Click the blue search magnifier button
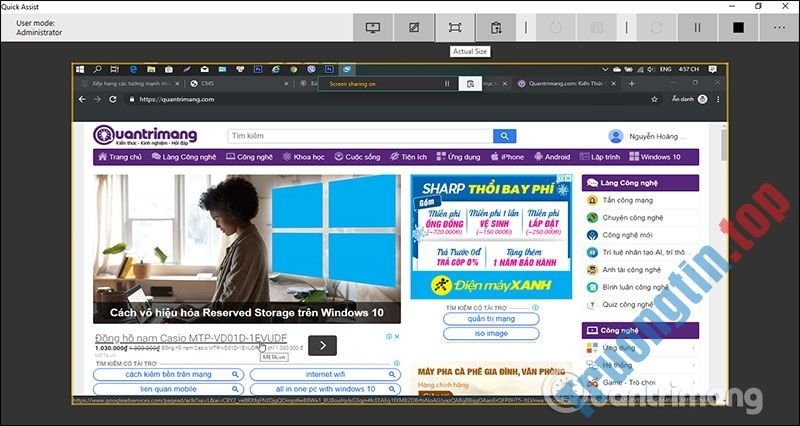This screenshot has width=800, height=426. 505,136
